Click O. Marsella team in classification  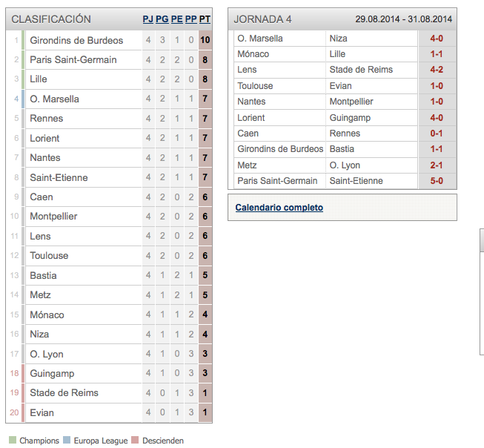(x=54, y=99)
